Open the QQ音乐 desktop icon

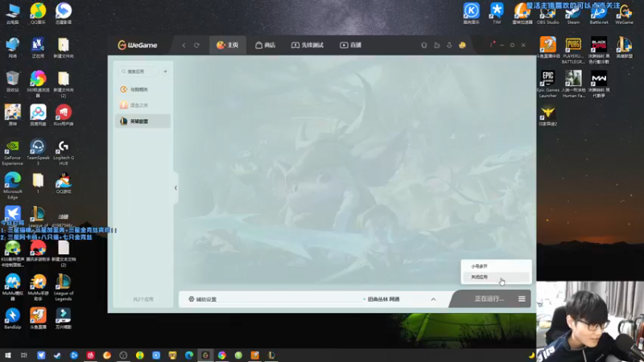point(38,14)
